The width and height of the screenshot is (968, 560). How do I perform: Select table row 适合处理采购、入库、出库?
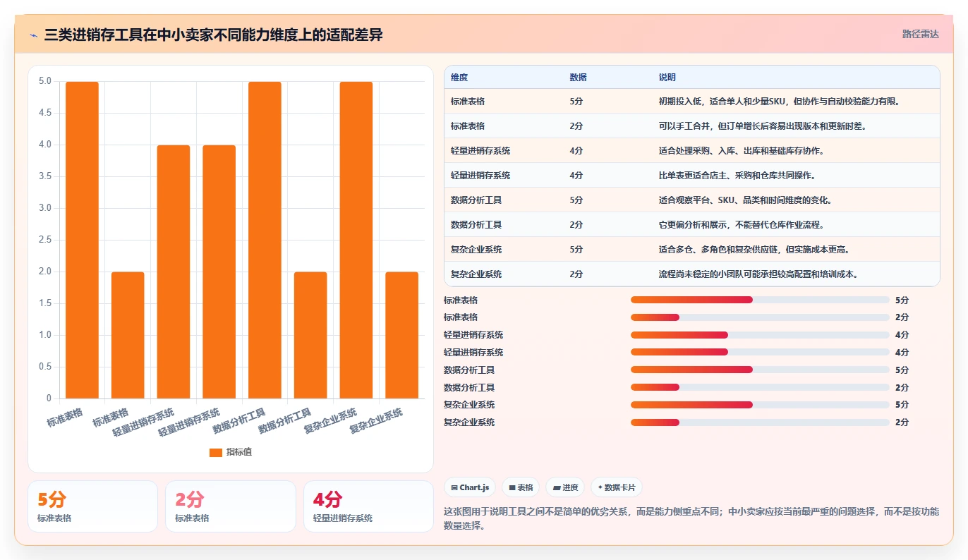coord(692,151)
